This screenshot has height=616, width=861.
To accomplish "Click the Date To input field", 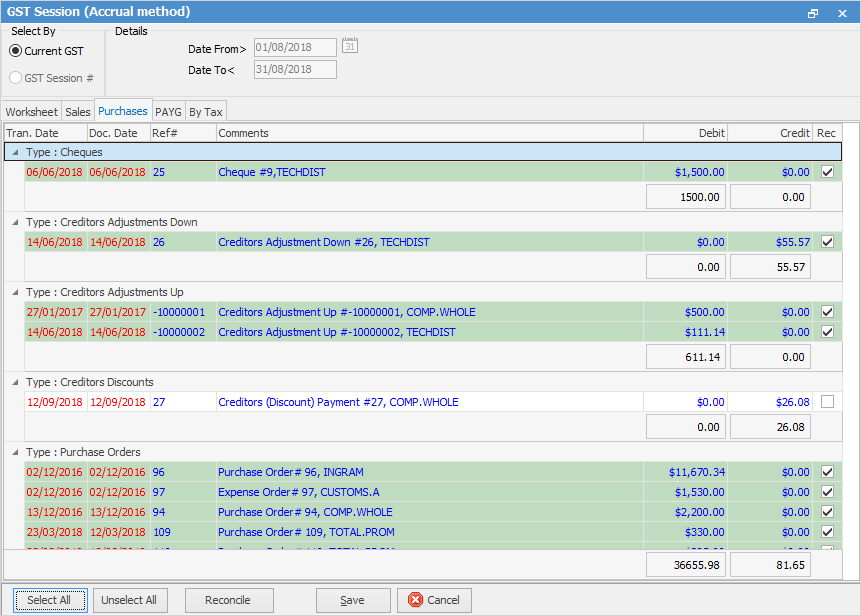I will (295, 69).
